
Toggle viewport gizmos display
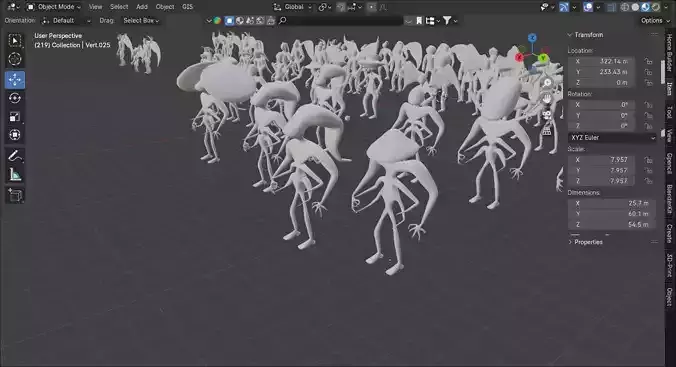coord(564,7)
